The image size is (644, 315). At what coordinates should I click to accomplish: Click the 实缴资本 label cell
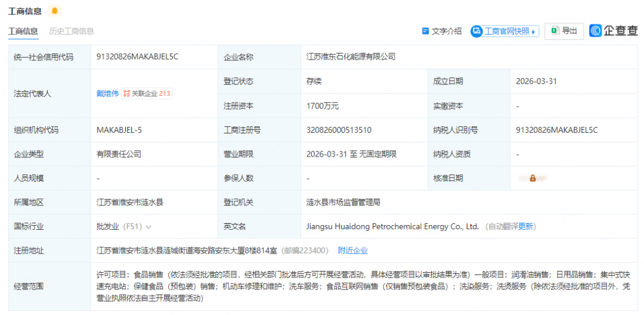[469, 106]
